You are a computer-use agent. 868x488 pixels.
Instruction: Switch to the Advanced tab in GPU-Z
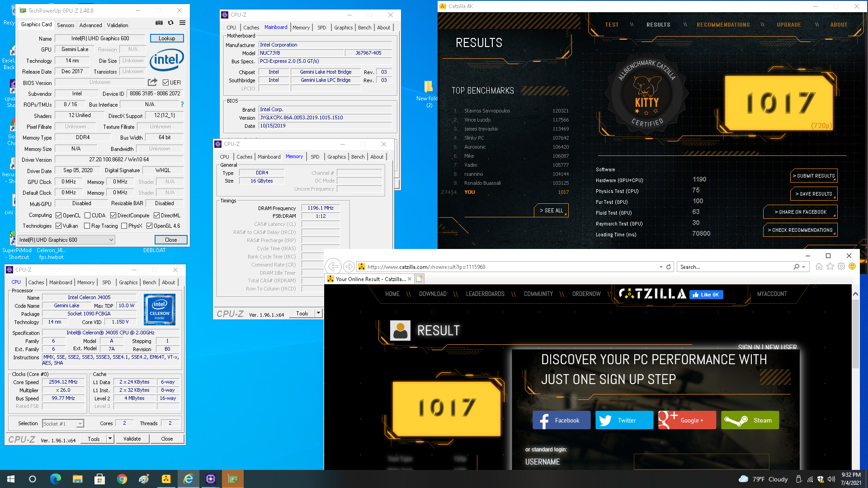point(90,25)
